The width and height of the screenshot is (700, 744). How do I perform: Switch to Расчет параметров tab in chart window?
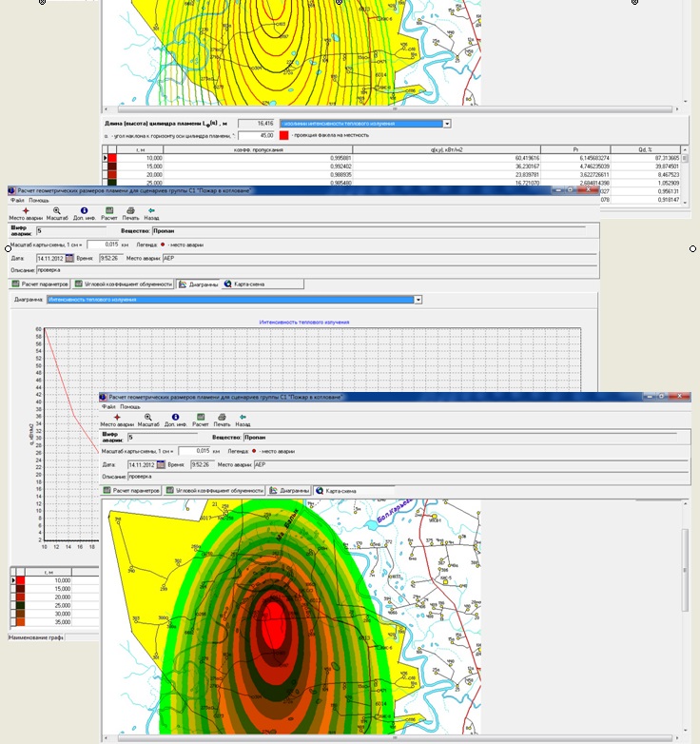pyautogui.click(x=40, y=284)
